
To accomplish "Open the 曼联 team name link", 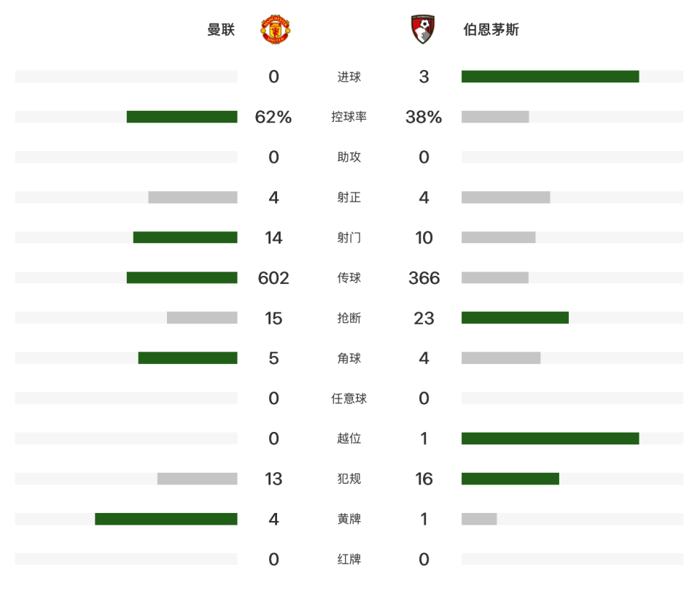I will click(x=221, y=29).
